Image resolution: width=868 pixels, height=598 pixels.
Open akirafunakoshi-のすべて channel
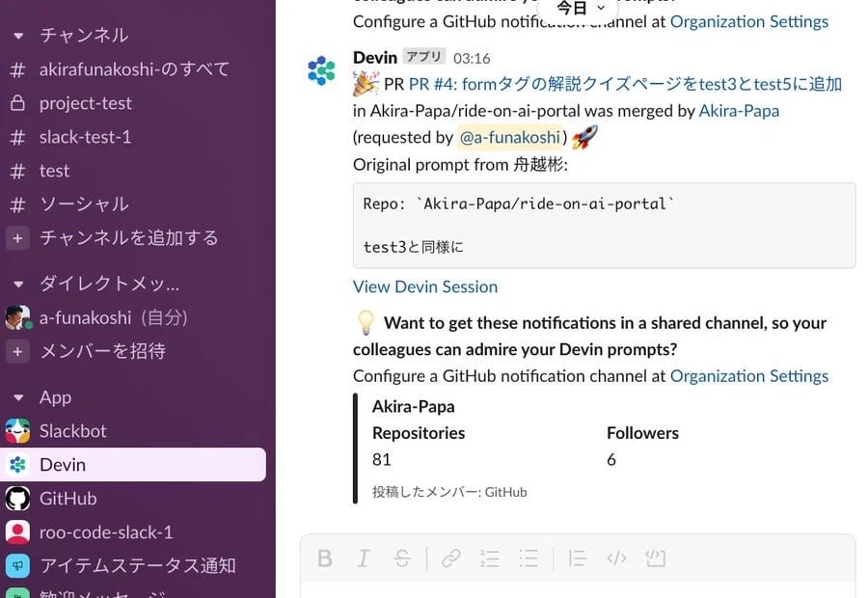(133, 69)
